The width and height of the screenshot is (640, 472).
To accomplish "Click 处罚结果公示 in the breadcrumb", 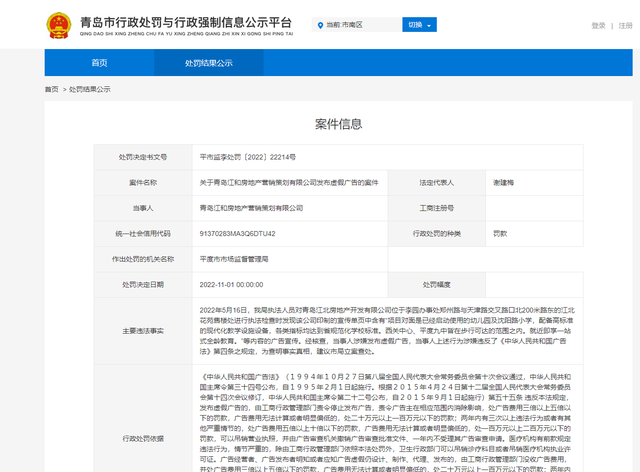I will [89, 90].
